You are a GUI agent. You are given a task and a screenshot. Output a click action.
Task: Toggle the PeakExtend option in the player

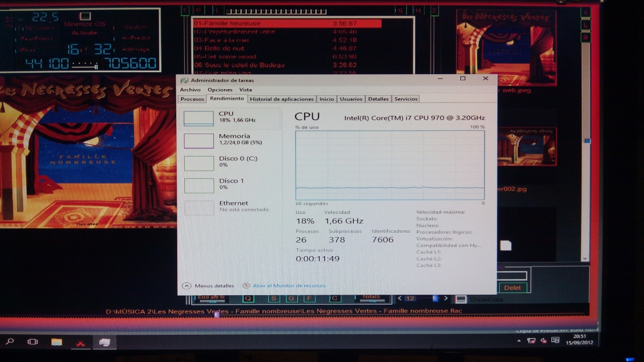coord(37,38)
